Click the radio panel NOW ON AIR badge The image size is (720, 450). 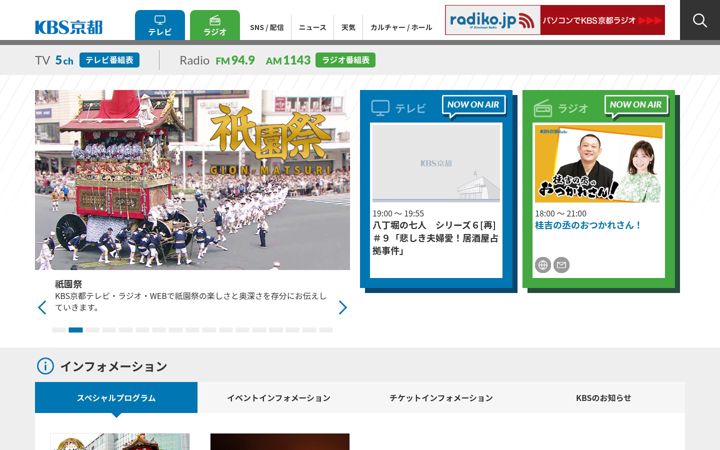636,105
